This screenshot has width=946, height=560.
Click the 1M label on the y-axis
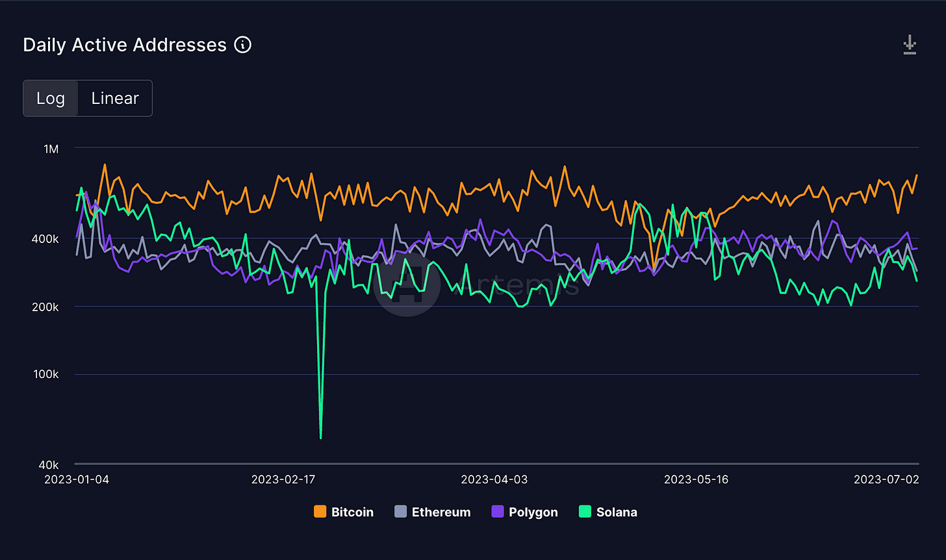(51, 149)
